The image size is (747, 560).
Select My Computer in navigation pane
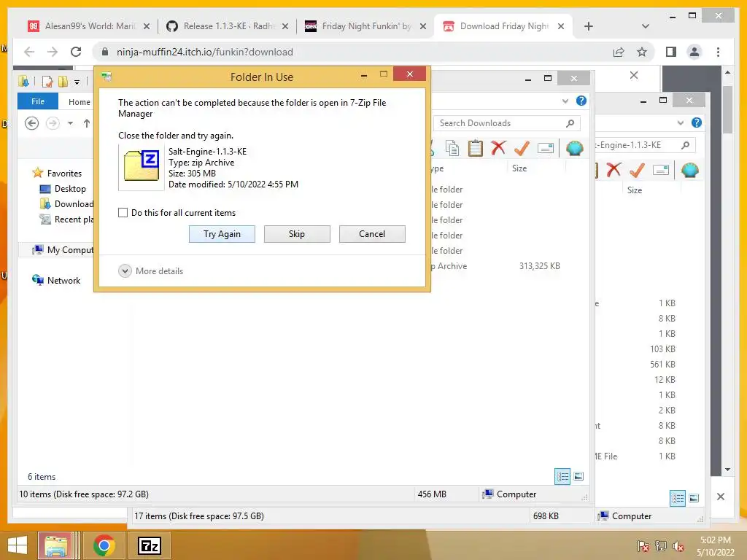(x=63, y=249)
